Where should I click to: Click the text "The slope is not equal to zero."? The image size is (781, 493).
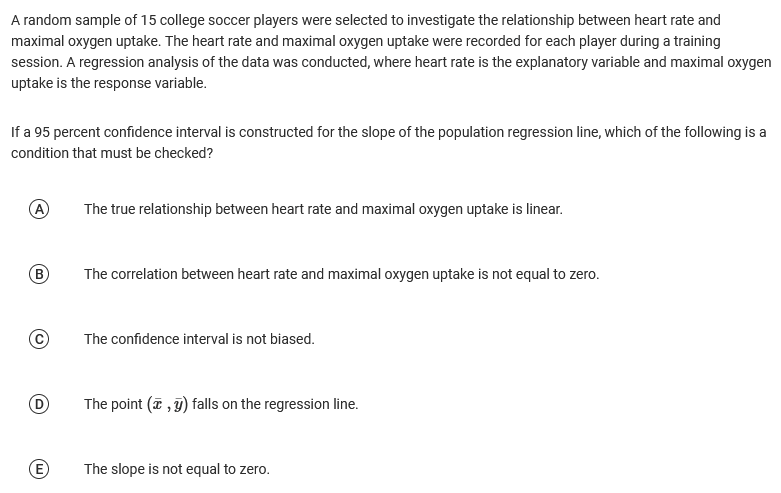click(x=177, y=469)
